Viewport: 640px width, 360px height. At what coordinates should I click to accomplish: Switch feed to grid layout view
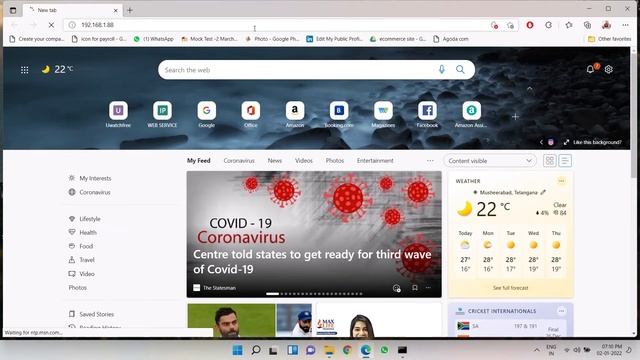[550, 161]
